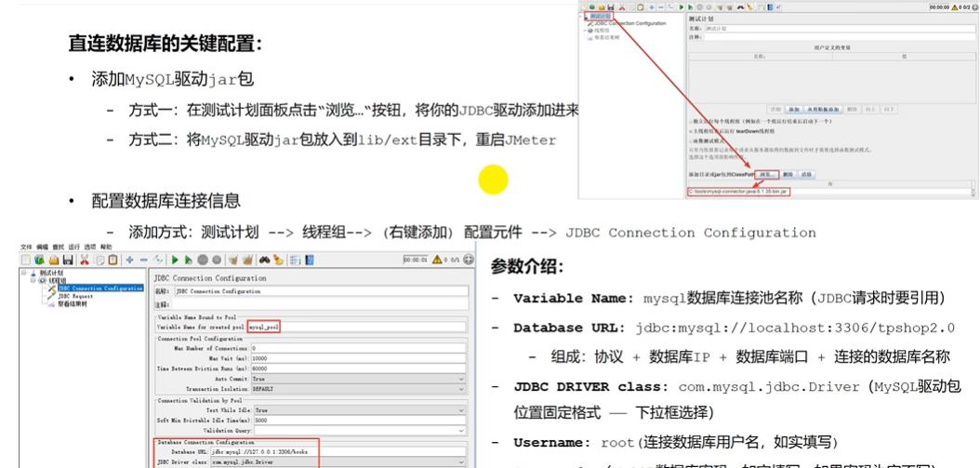
Task: Click remote-engine round icon beside 0/1 counter
Action: [469, 260]
